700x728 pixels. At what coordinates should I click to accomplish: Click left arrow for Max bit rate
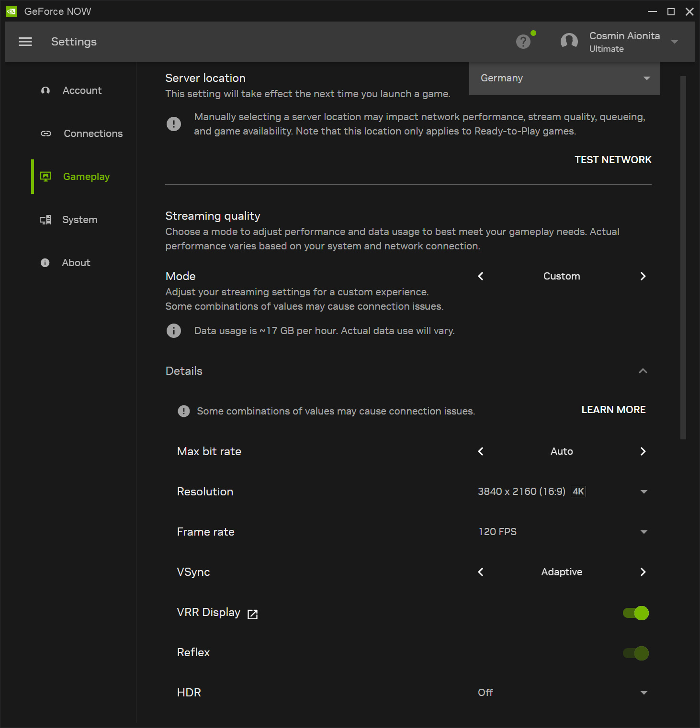[481, 451]
